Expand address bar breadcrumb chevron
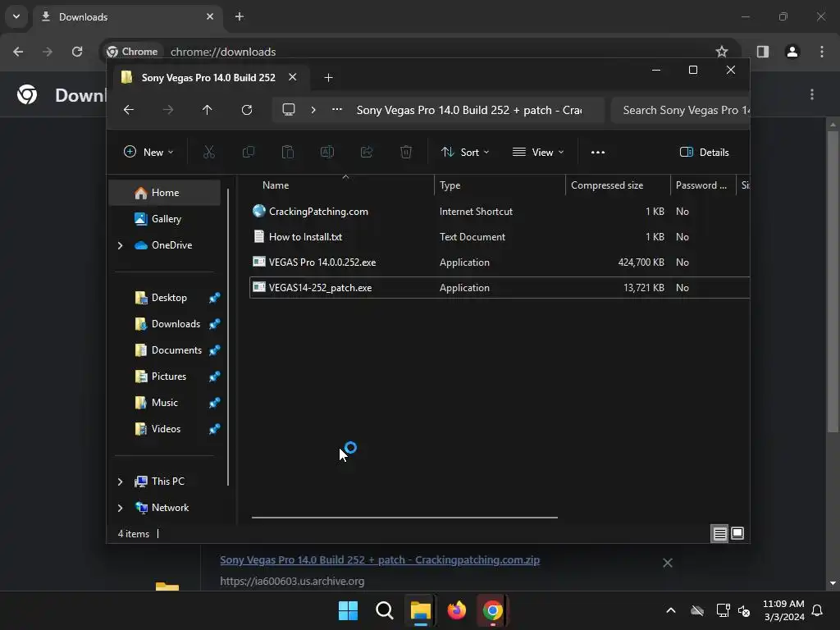The width and height of the screenshot is (840, 630). click(x=313, y=110)
